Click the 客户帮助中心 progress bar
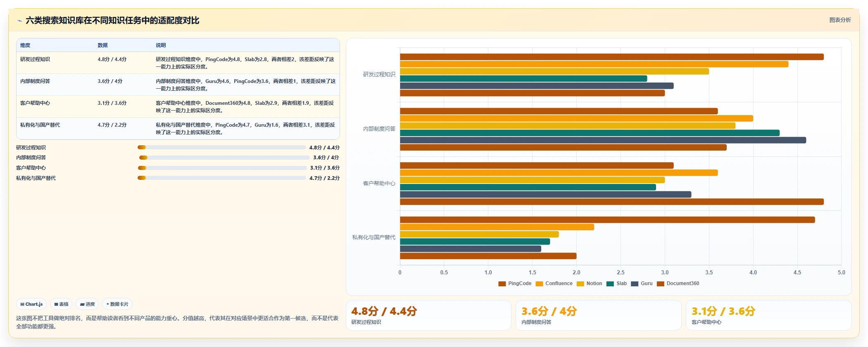Screen dimensions: 868x347 [x=222, y=168]
